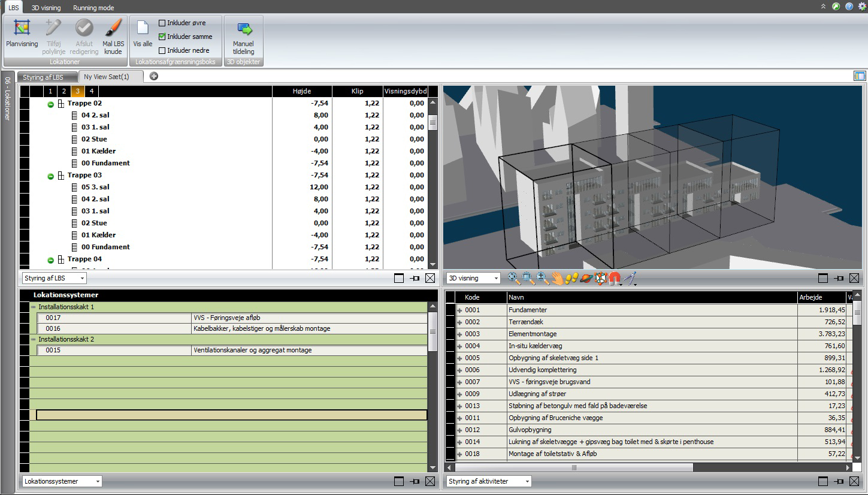Screen dimensions: 868x495
Task: Disable the Inkluder samme checkbox
Action: tap(162, 36)
